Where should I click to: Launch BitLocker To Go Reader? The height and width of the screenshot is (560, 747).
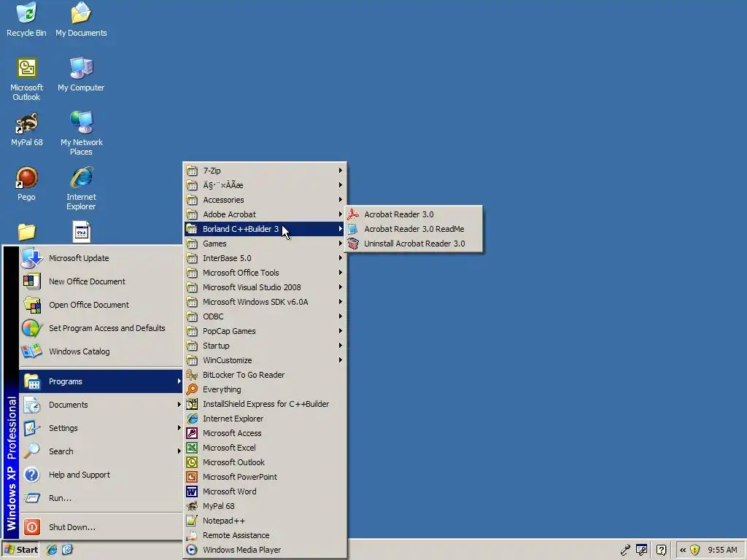tap(265, 375)
